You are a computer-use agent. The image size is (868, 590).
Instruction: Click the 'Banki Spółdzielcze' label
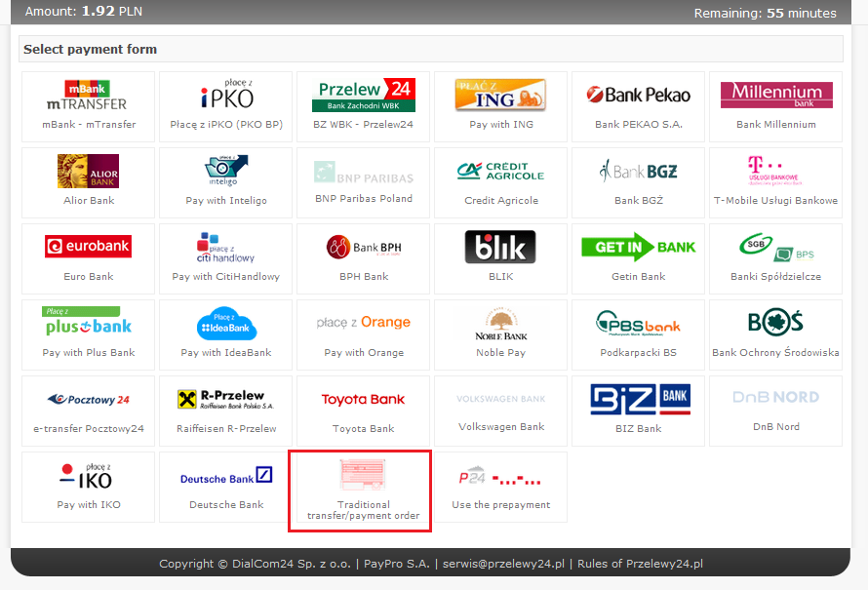(775, 277)
